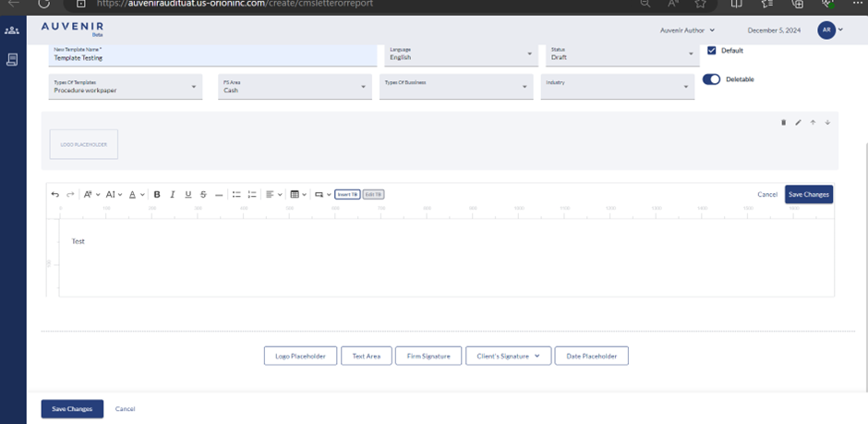This screenshot has width=868, height=424.
Task: Delete the logo placeholder block via trash icon
Action: pos(784,122)
